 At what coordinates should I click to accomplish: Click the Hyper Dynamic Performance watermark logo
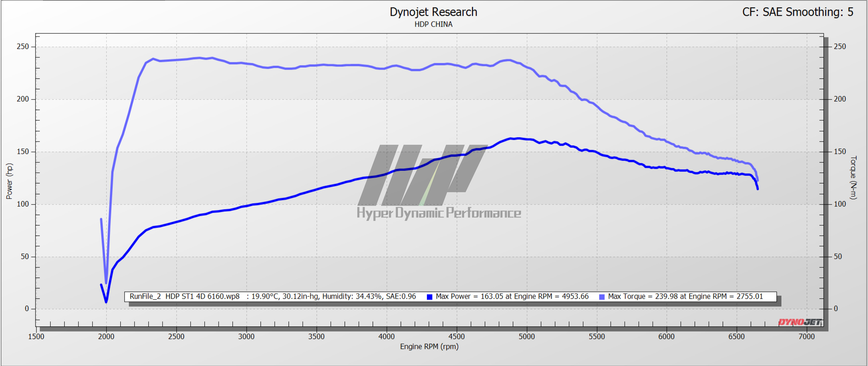pyautogui.click(x=438, y=182)
